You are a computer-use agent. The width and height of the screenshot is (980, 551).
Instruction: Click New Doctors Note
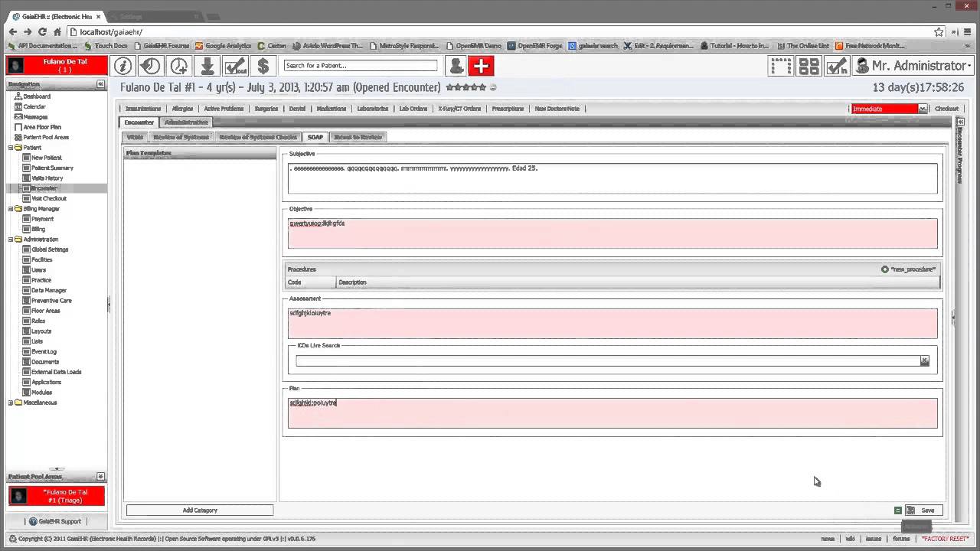click(x=557, y=109)
